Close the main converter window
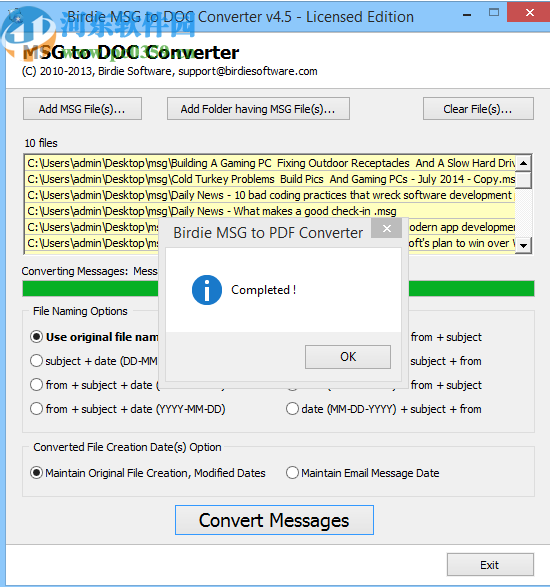Screen dimensions: 550x587 click(529, 12)
